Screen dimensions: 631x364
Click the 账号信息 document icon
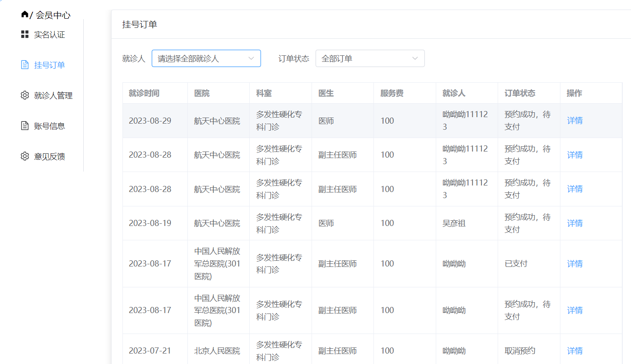tap(25, 126)
